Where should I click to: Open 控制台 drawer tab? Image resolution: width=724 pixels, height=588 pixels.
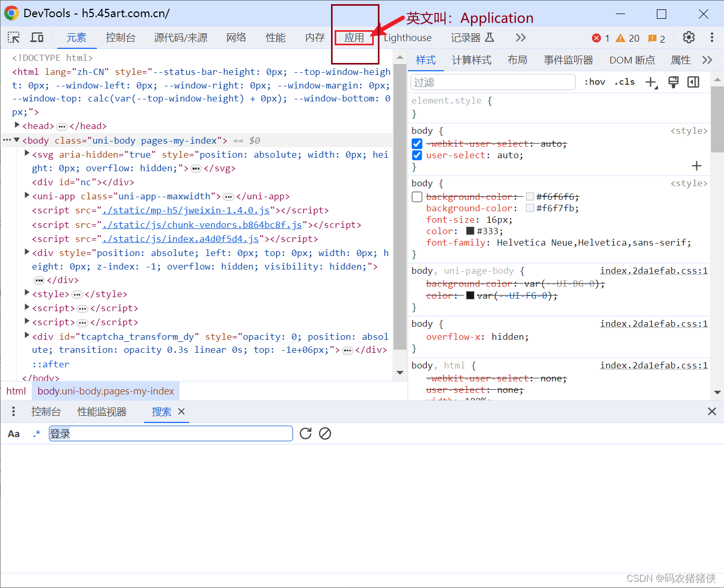click(46, 412)
